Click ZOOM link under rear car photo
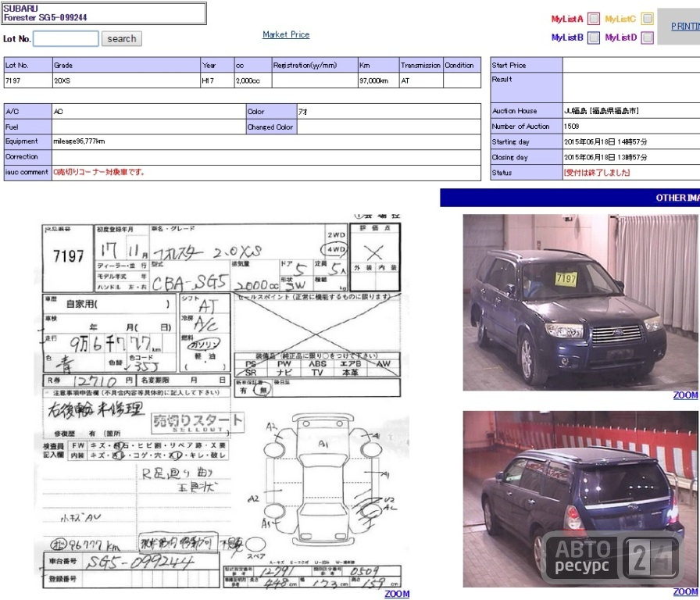700x600 pixels. pyautogui.click(x=685, y=592)
